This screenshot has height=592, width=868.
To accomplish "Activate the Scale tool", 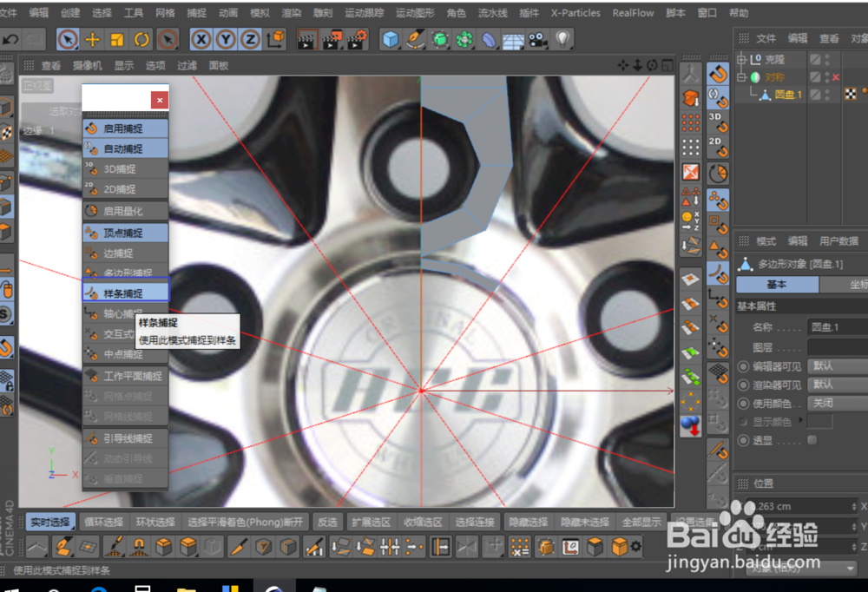I will pyautogui.click(x=117, y=39).
